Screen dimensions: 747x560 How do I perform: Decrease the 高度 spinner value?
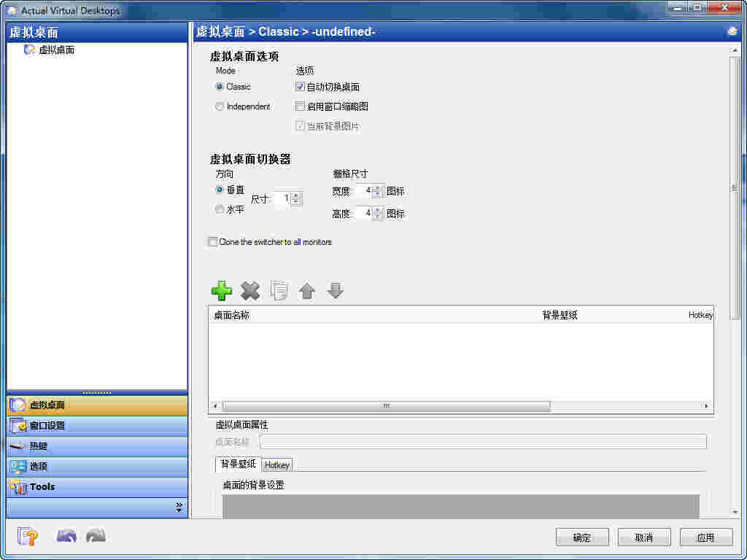[377, 217]
